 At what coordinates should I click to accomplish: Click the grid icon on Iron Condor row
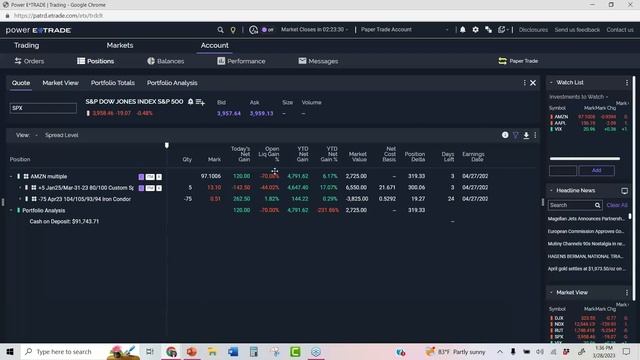(x=34, y=199)
